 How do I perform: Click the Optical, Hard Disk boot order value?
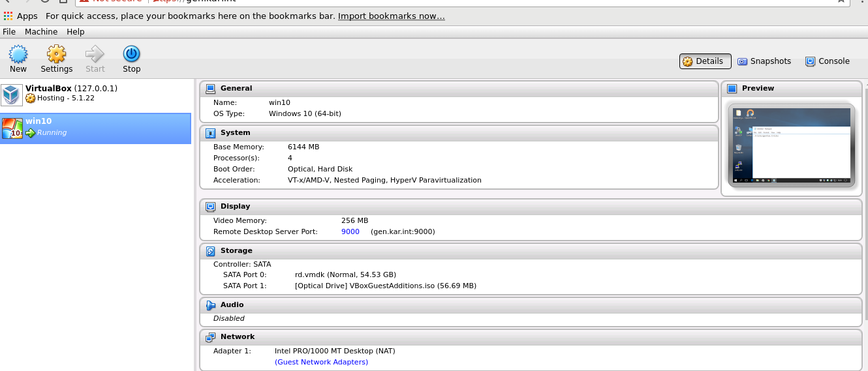(320, 170)
